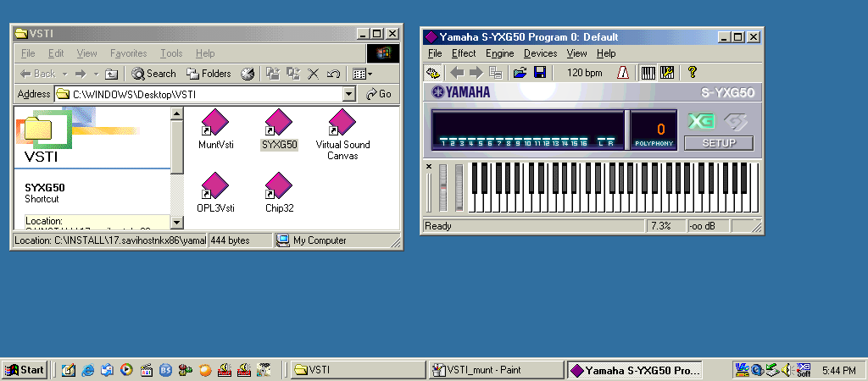Viewport: 868px width, 381px height.
Task: Select the OPL3Vsti shortcut icon
Action: [x=215, y=192]
